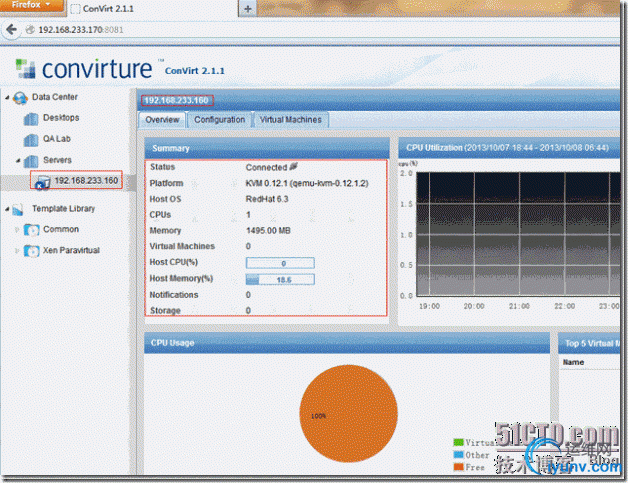Expand the Common template group
This screenshot has width=628, height=483.
coord(17,229)
